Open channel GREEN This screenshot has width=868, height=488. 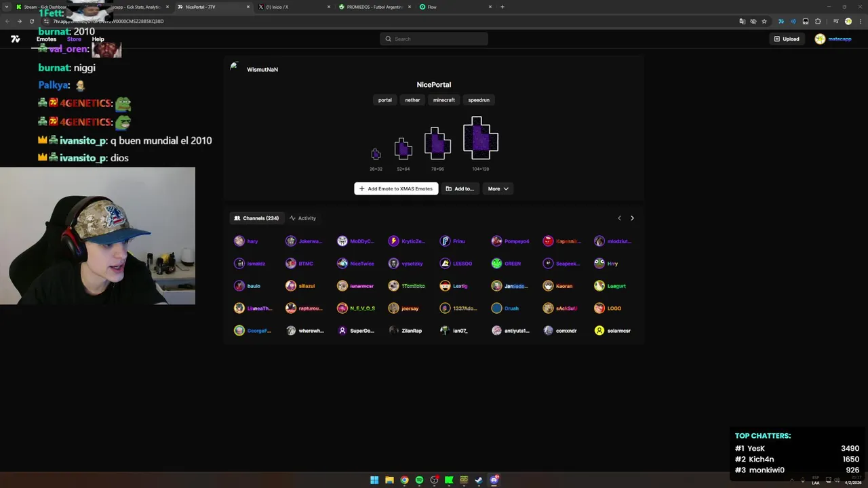click(x=507, y=264)
